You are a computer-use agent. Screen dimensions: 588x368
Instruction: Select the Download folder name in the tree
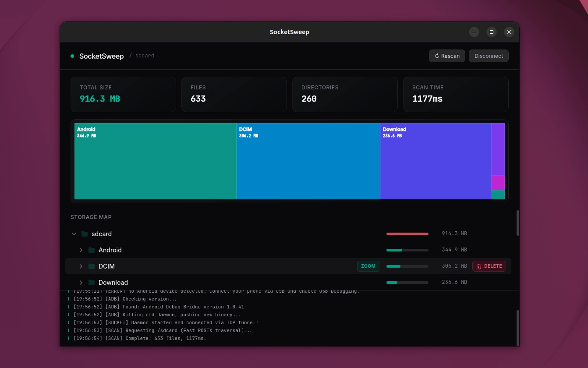(x=113, y=283)
